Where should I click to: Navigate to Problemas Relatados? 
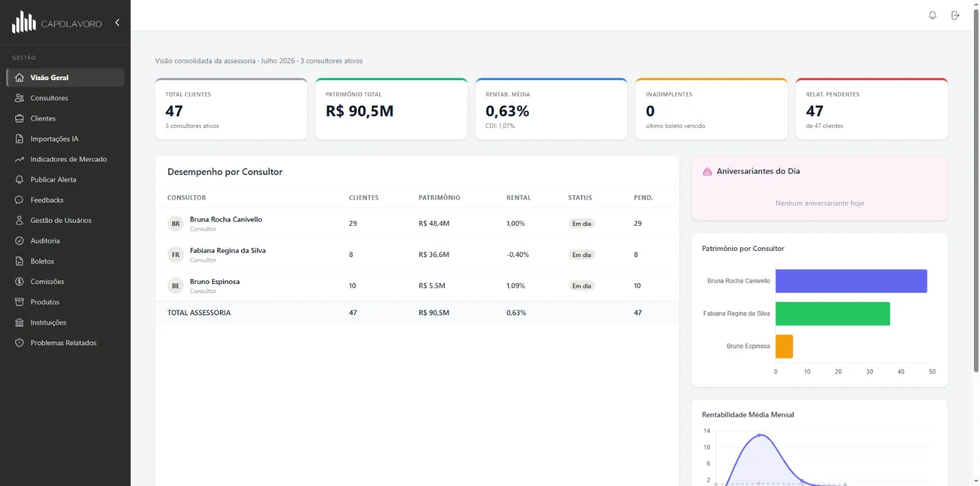(65, 343)
